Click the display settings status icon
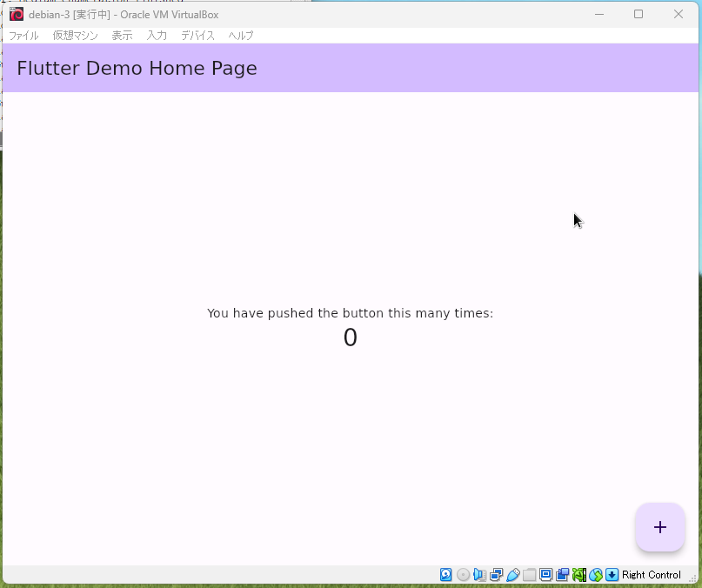This screenshot has height=588, width=702. pyautogui.click(x=545, y=575)
